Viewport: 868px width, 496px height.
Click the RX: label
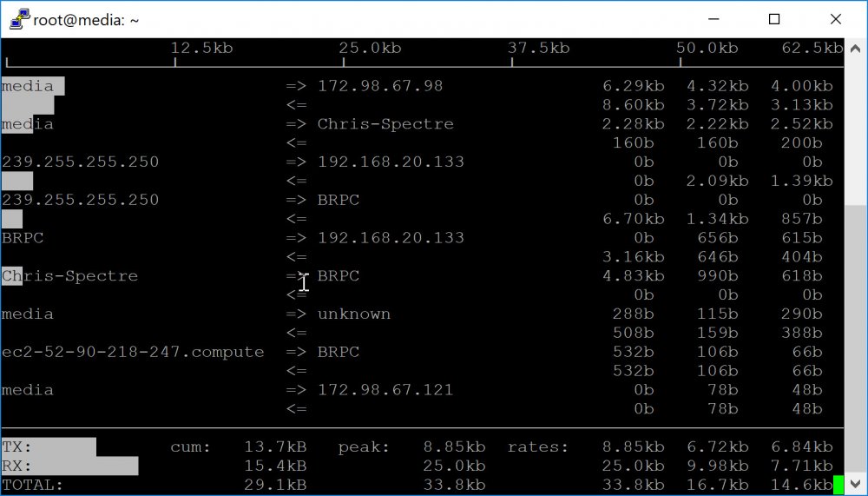pyautogui.click(x=17, y=466)
